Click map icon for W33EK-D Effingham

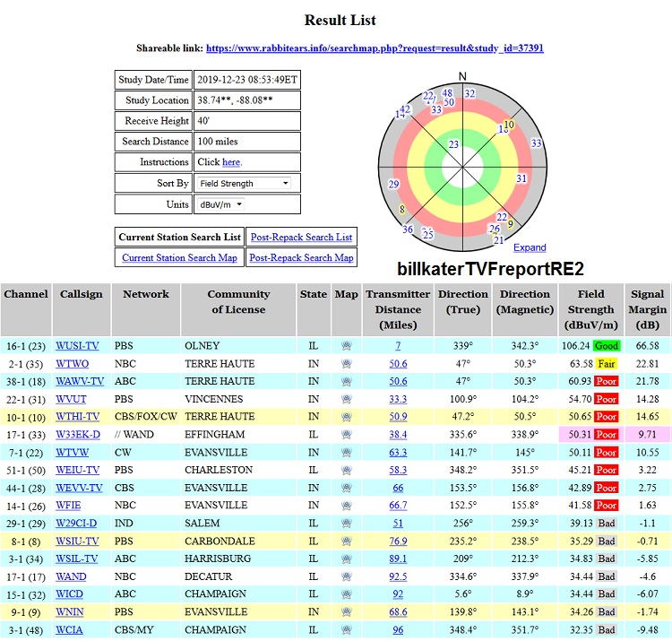(x=346, y=435)
